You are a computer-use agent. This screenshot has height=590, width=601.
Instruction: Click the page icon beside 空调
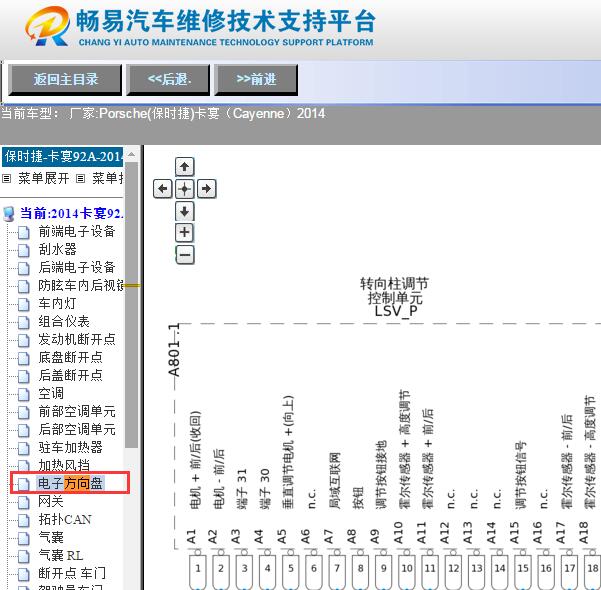24,394
